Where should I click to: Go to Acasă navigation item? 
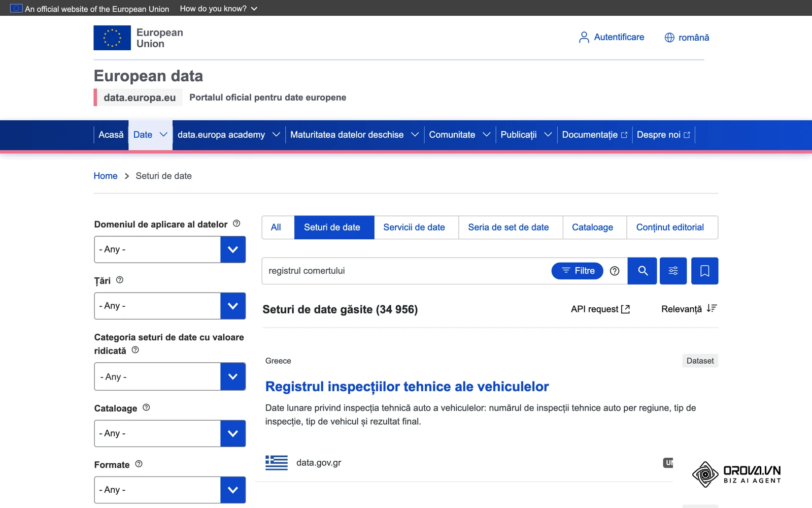(111, 135)
